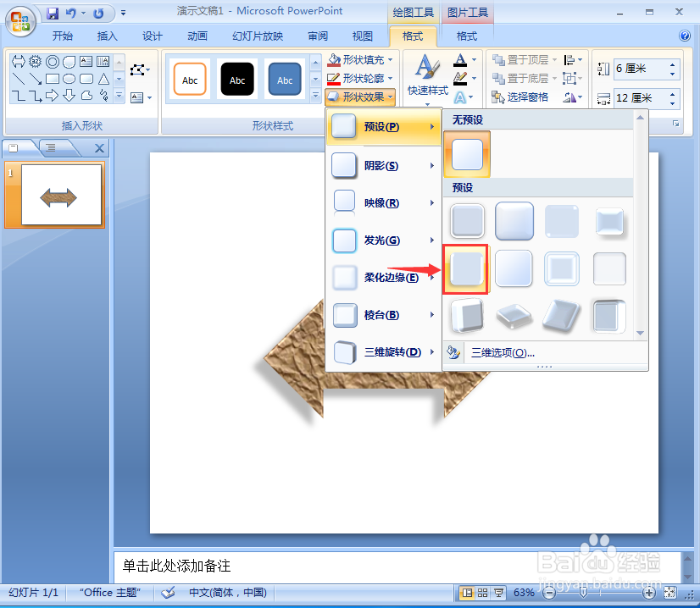
Task: Open the Size dialog launcher
Action: click(x=676, y=124)
